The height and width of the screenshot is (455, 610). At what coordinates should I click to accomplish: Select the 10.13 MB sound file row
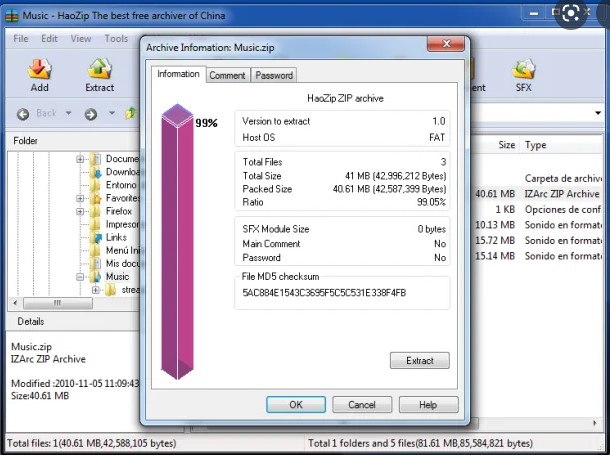pyautogui.click(x=537, y=225)
